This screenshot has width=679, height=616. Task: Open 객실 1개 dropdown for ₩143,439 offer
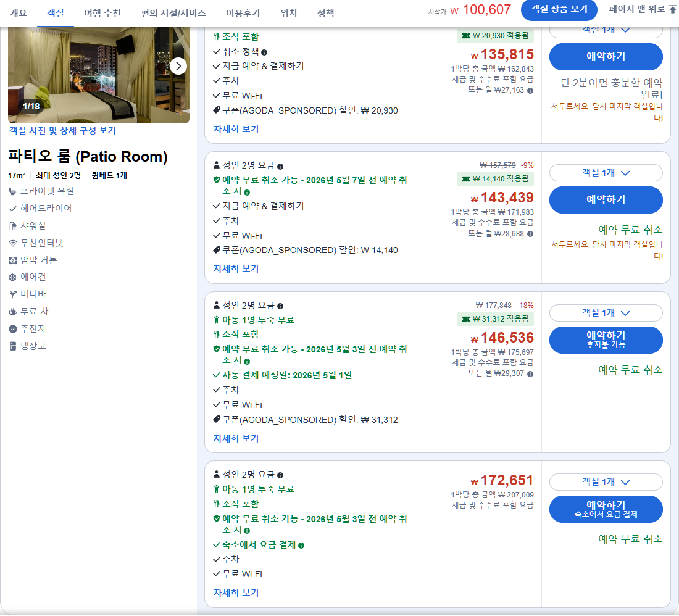[606, 173]
